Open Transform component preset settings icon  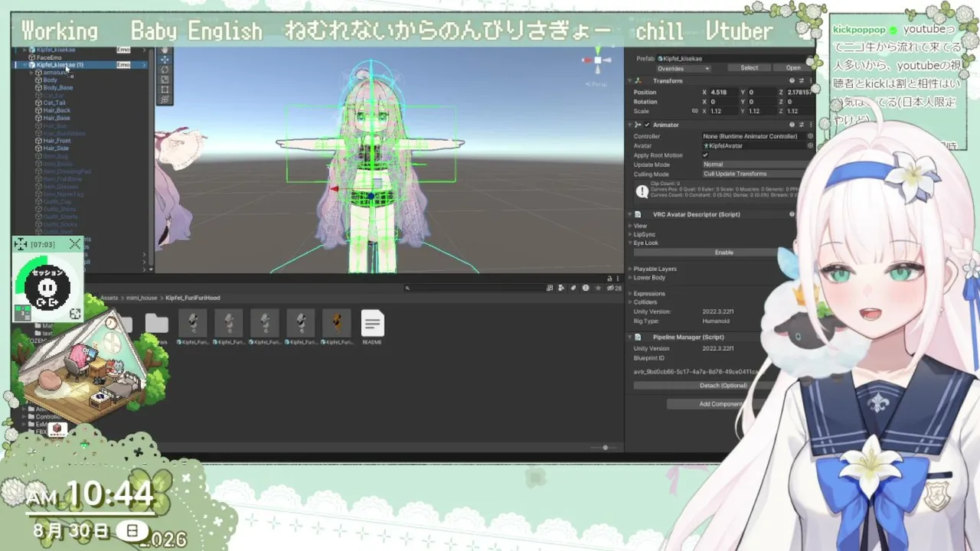point(802,80)
